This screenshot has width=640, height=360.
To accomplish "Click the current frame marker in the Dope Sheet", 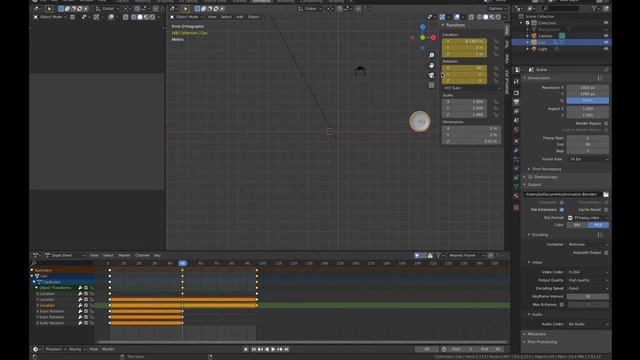I will click(182, 263).
